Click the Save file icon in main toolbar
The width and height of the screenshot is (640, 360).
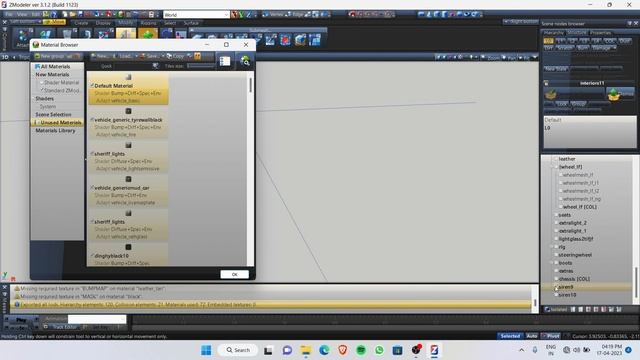(x=80, y=14)
